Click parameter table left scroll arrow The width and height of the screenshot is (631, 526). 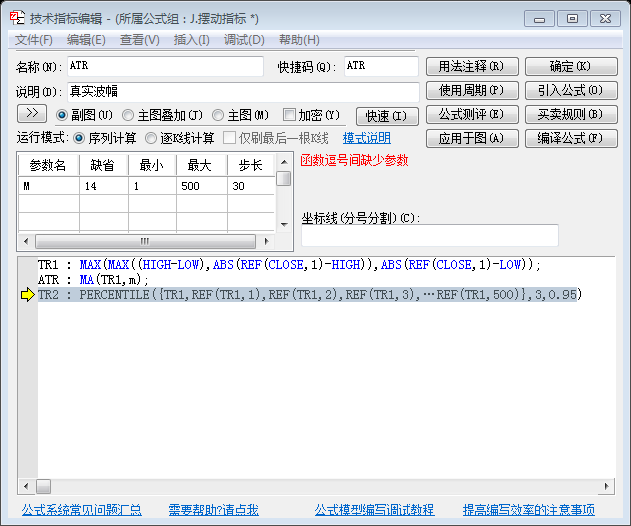(26, 241)
